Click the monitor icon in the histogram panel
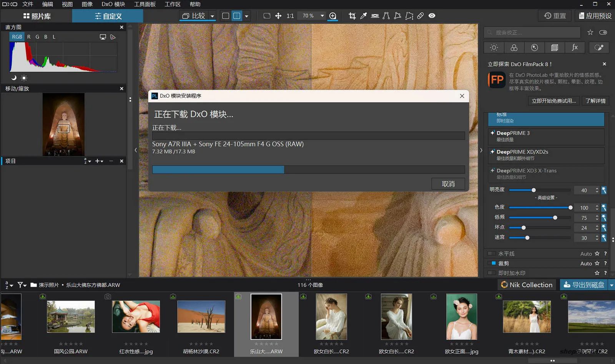The height and width of the screenshot is (364, 615). (103, 37)
